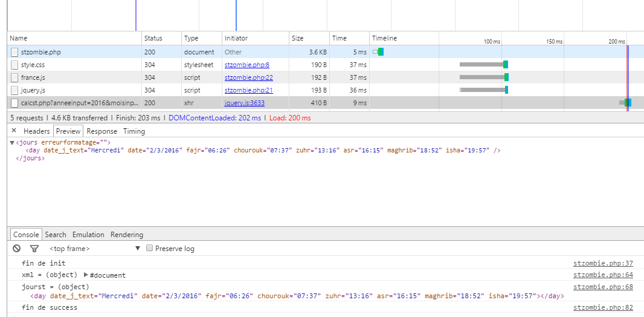Viewport: 644px width, 317px height.
Task: Open the Response tab
Action: tap(102, 131)
